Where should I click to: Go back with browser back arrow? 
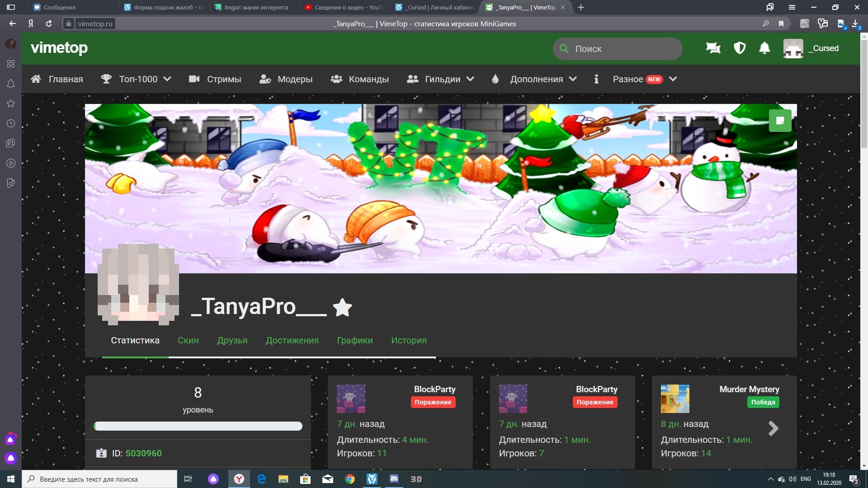pos(13,23)
